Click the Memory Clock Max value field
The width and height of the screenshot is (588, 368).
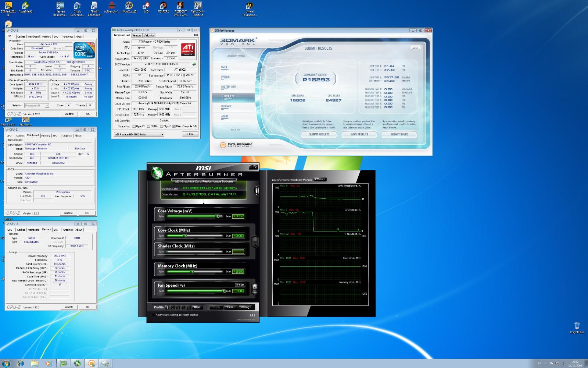point(238,272)
